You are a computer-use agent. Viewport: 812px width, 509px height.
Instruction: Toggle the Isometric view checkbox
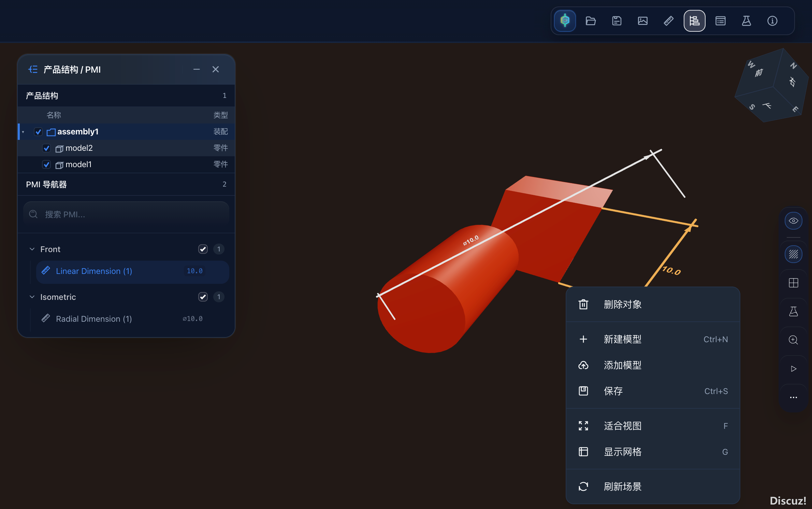click(x=203, y=297)
